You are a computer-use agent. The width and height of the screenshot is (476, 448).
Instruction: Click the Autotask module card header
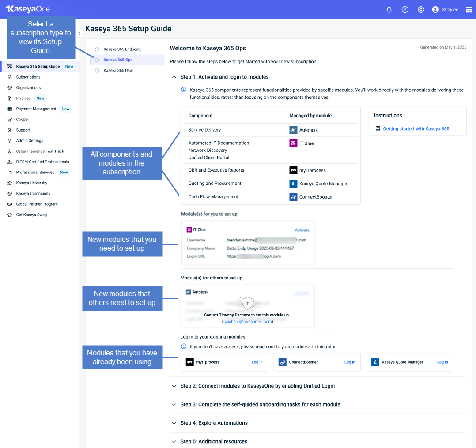click(197, 292)
